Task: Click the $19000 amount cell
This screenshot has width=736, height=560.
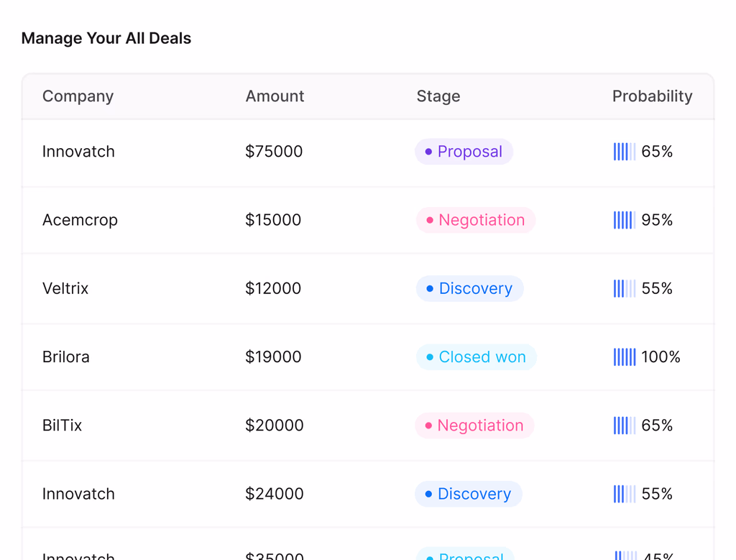Action: point(273,357)
